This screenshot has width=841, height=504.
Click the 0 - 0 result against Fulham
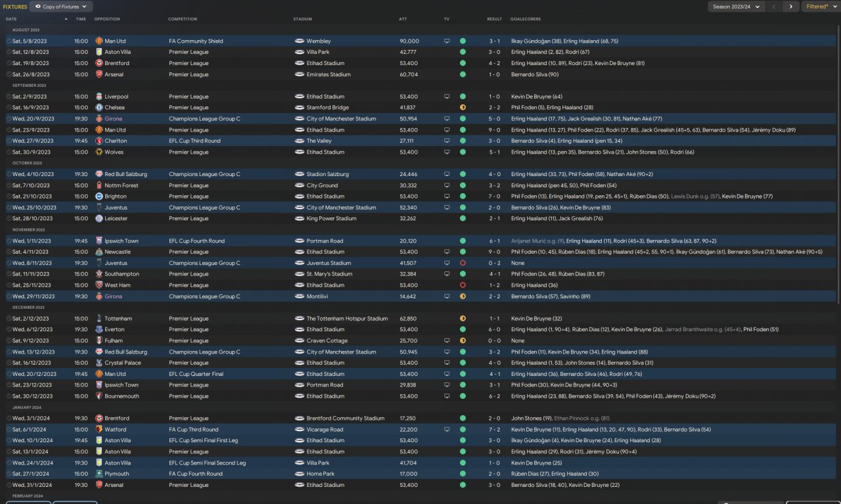click(495, 340)
